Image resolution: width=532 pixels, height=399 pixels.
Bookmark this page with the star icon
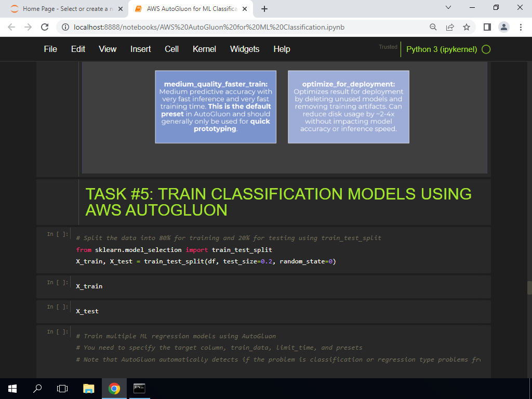(467, 27)
